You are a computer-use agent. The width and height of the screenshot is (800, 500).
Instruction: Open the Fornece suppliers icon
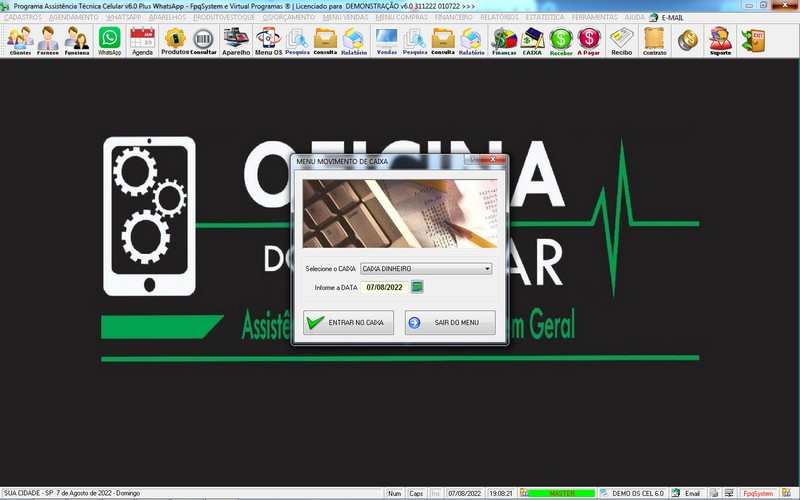[x=48, y=41]
